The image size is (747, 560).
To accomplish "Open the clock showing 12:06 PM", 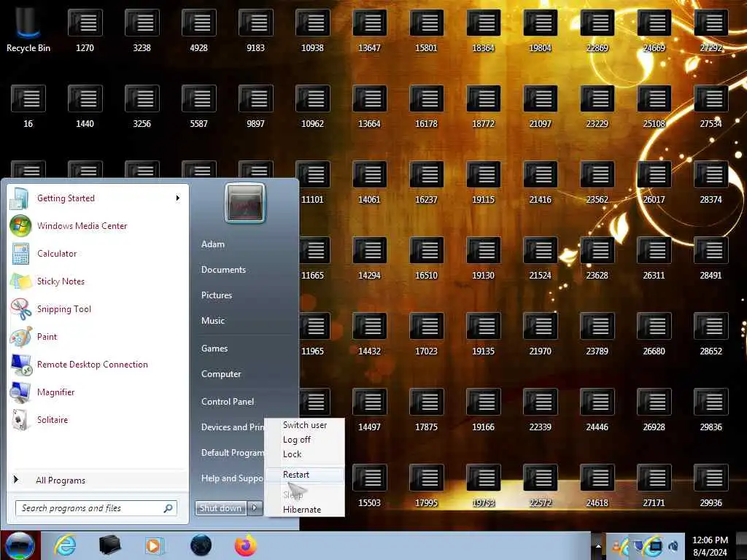I will pos(710,545).
